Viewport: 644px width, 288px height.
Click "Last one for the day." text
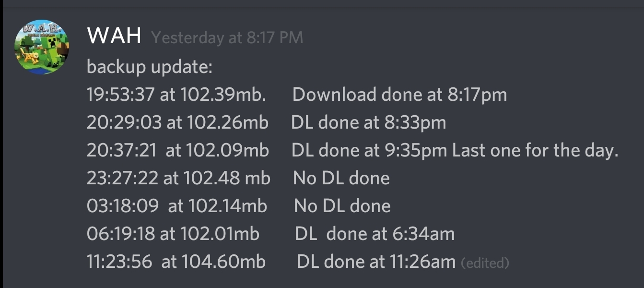coord(535,150)
